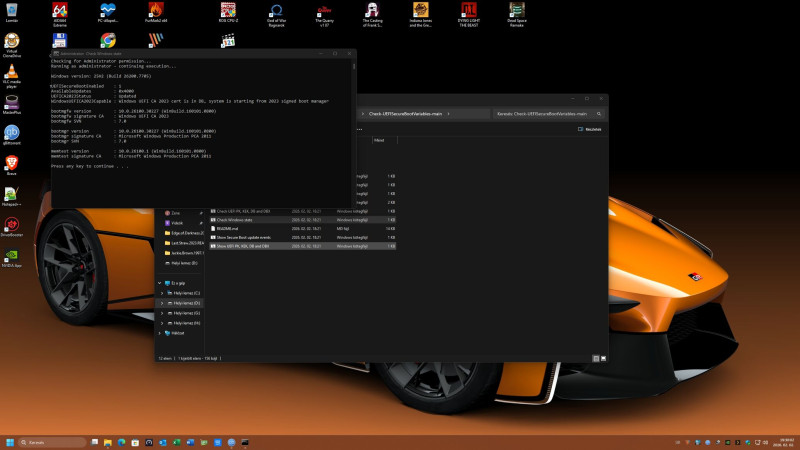The height and width of the screenshot is (450, 800).
Task: Open the Részletek details pane button
Action: coord(590,129)
